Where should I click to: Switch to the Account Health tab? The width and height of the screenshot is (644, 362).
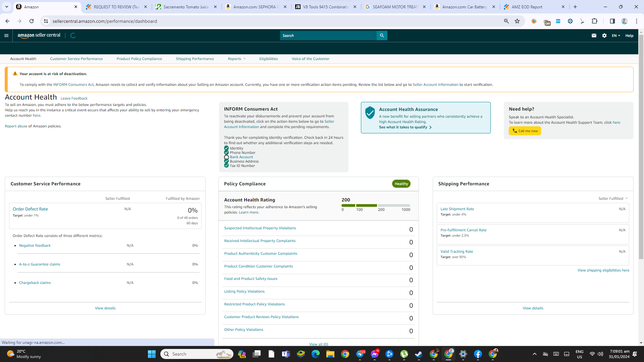pyautogui.click(x=23, y=59)
